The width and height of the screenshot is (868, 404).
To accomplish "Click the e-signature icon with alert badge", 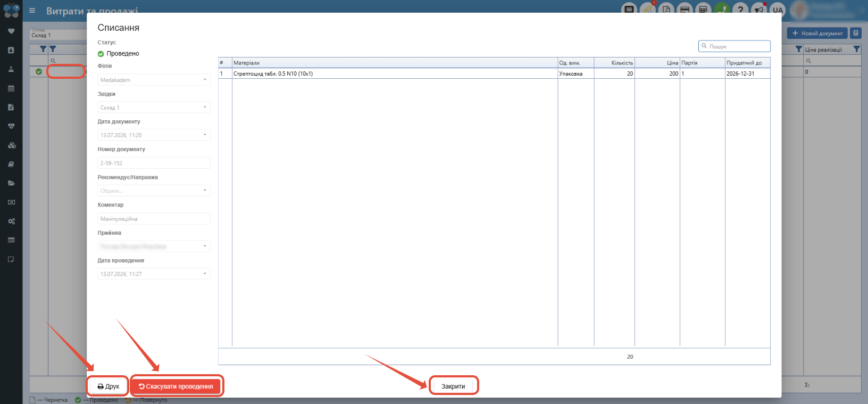I will click(648, 9).
